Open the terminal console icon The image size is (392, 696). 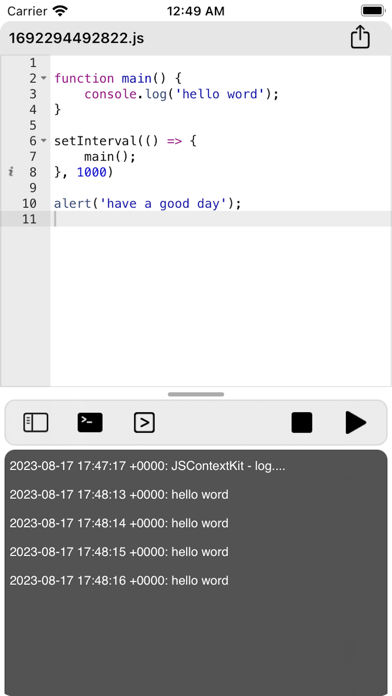(x=90, y=423)
